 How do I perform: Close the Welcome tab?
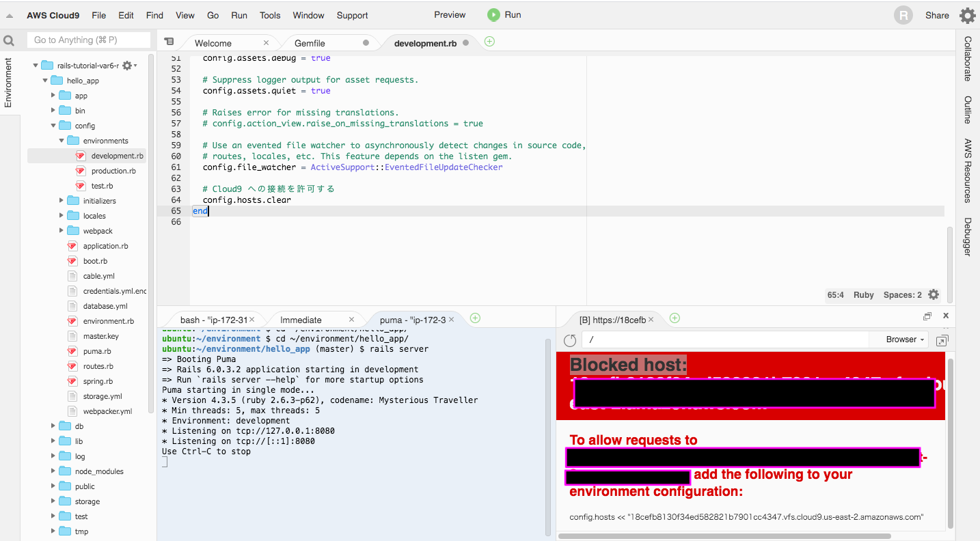267,43
